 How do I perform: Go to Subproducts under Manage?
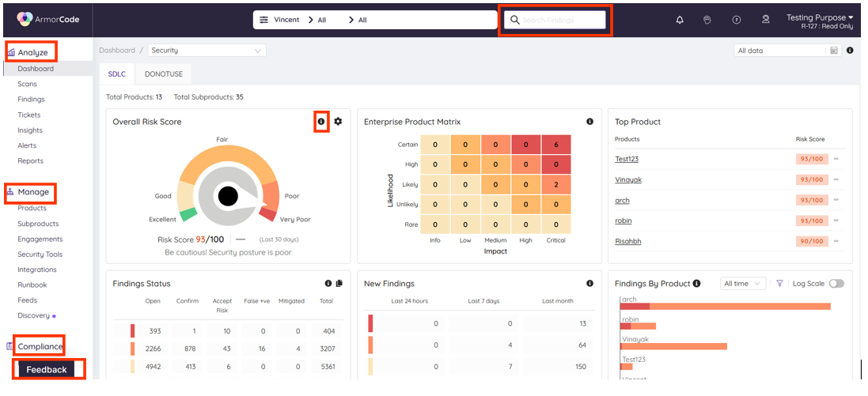(38, 224)
